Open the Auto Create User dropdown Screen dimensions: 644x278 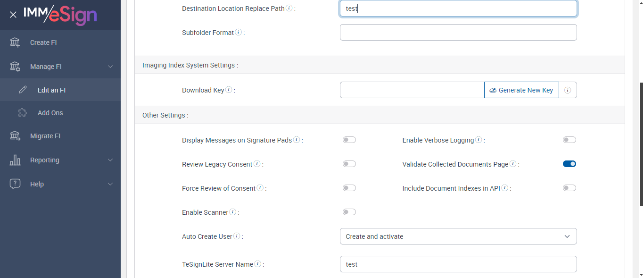click(458, 236)
